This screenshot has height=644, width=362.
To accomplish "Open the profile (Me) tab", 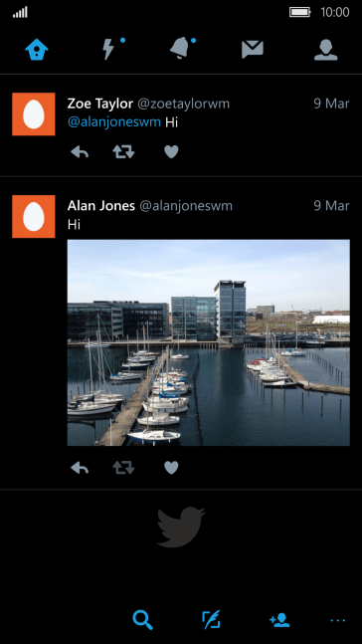I will (x=325, y=50).
